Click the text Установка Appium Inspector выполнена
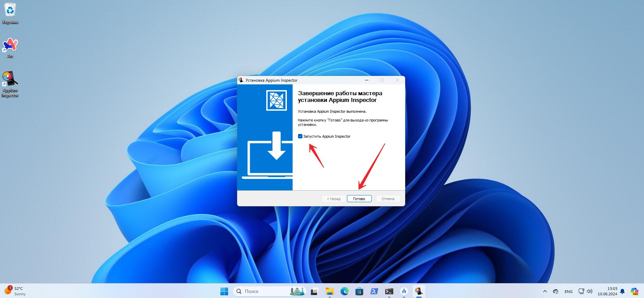644x298 pixels. (332, 111)
